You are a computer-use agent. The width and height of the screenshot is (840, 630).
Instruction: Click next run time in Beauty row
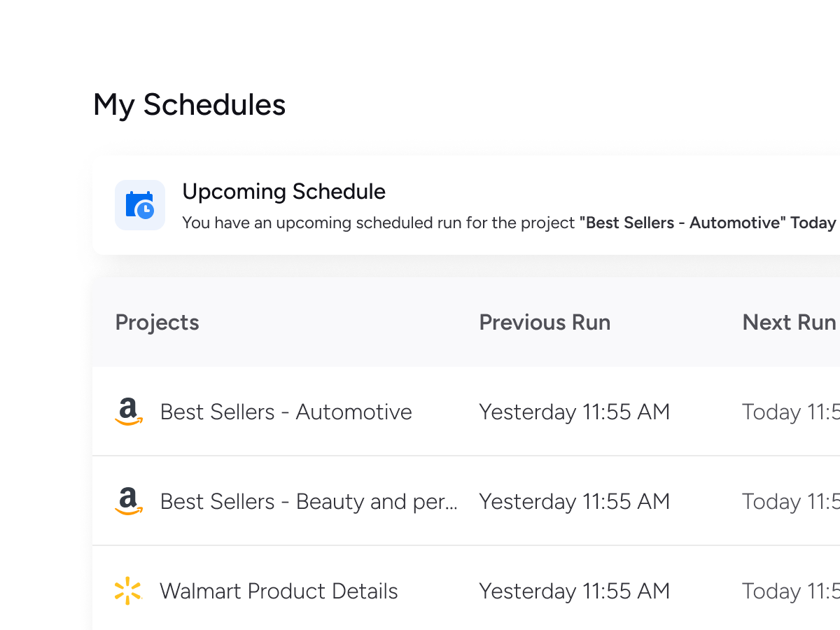point(790,501)
